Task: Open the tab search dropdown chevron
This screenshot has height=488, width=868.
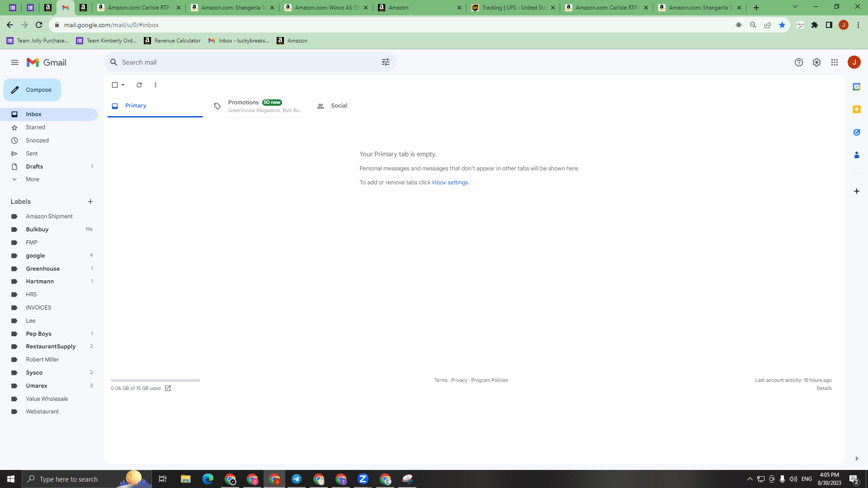Action: coord(795,7)
